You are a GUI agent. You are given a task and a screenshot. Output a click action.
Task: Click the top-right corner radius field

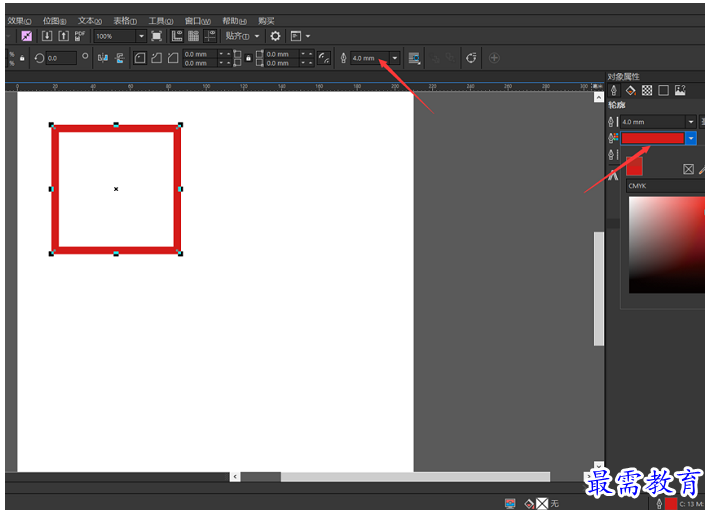(x=282, y=54)
